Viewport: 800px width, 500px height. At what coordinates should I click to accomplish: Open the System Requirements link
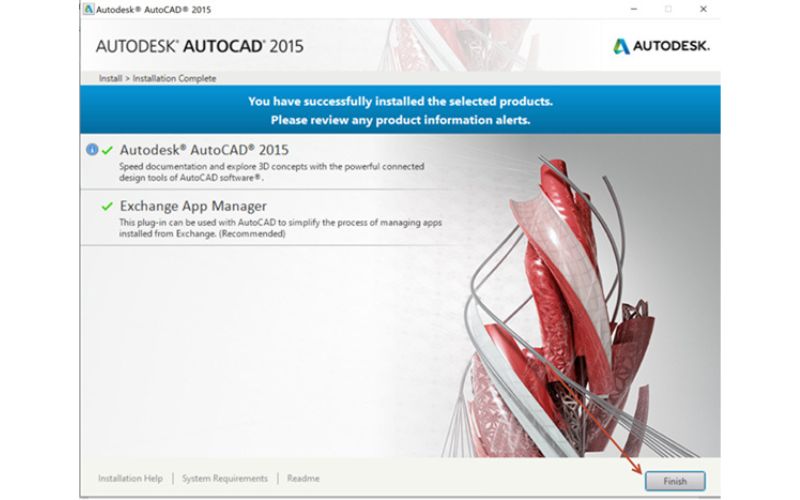tap(224, 479)
